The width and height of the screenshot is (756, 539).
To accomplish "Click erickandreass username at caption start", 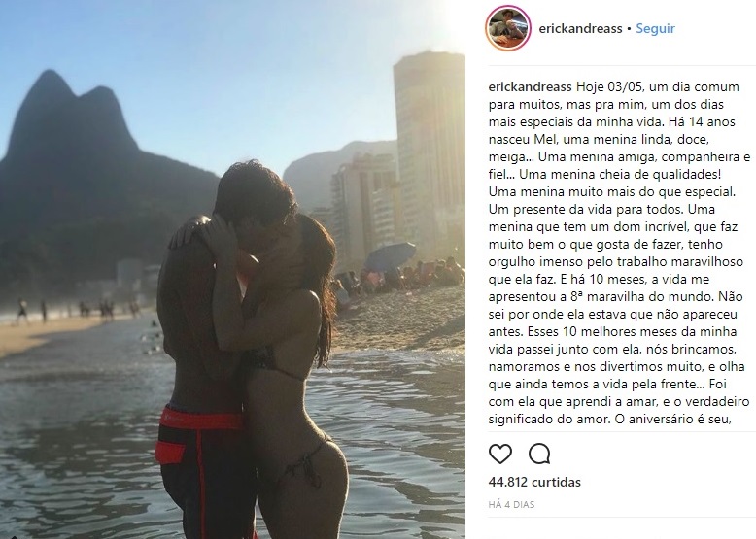I will pos(530,87).
